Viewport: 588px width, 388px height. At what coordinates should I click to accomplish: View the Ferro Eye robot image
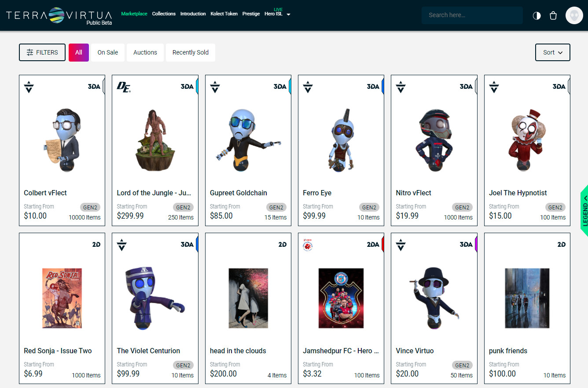tap(341, 140)
